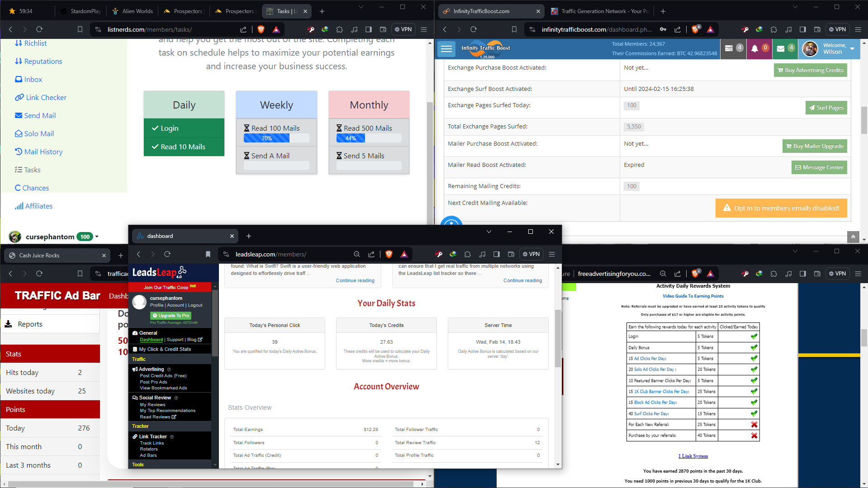The image size is (868, 488).
Task: Close the ListNerds Tasks tab
Action: pos(305,11)
